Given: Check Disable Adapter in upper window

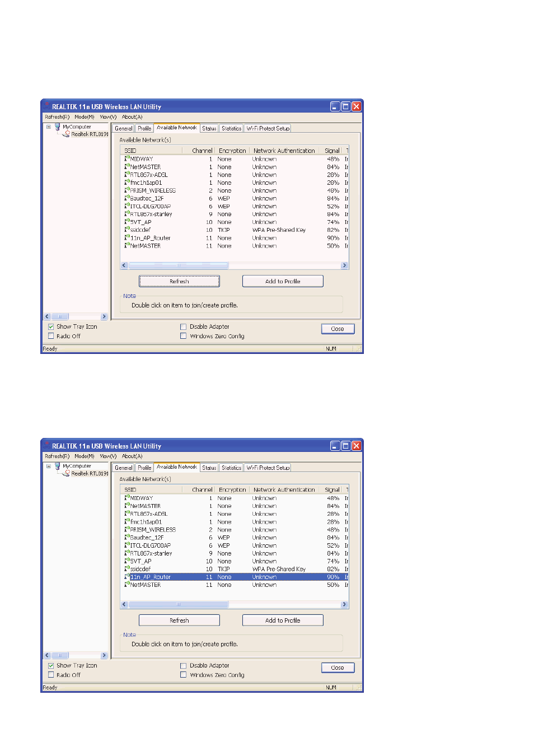Looking at the screenshot, I should (183, 326).
